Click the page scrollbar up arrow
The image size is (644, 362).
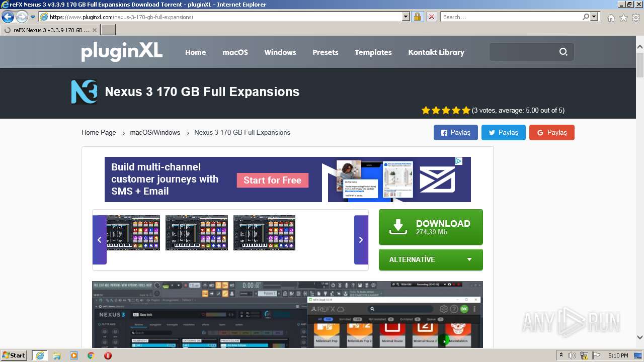coord(639,47)
